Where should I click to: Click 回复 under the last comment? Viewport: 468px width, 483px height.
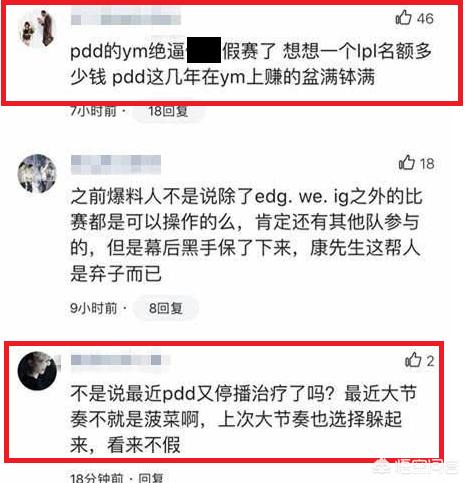151,478
